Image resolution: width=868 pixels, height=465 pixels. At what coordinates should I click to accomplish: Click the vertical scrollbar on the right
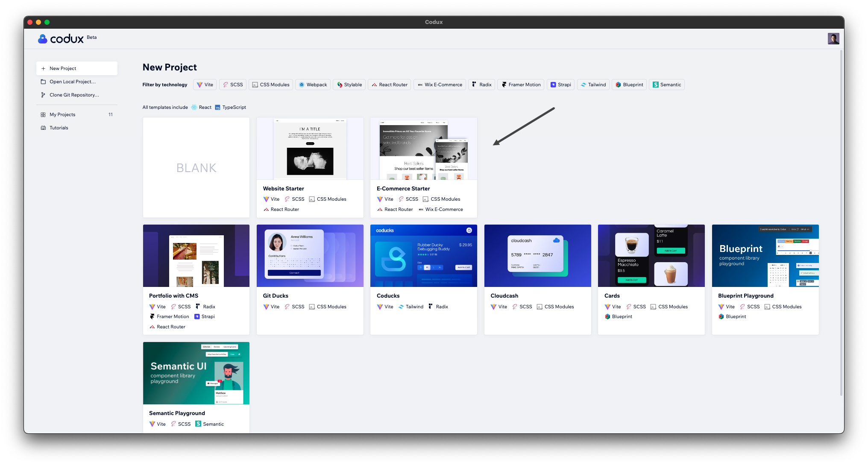841,222
